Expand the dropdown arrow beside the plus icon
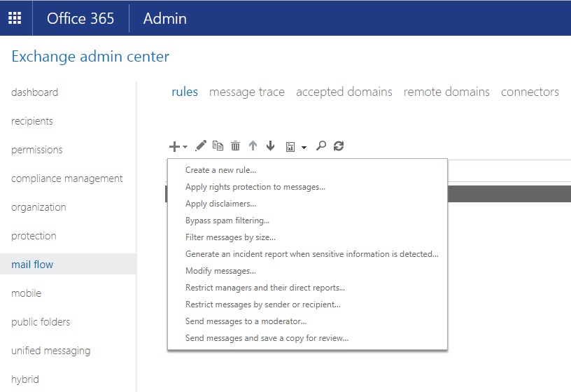Viewport: 571px width, 392px height. point(185,147)
